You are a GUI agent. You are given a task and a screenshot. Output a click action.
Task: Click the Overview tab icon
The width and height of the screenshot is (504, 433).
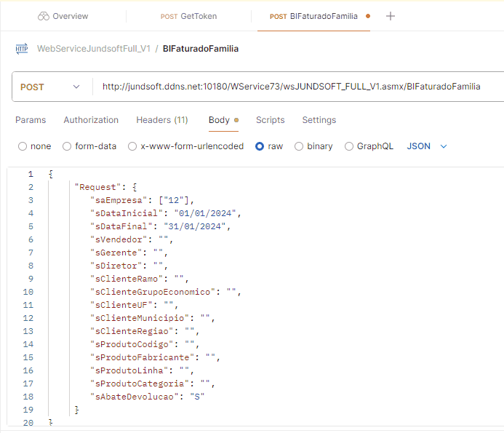(43, 16)
